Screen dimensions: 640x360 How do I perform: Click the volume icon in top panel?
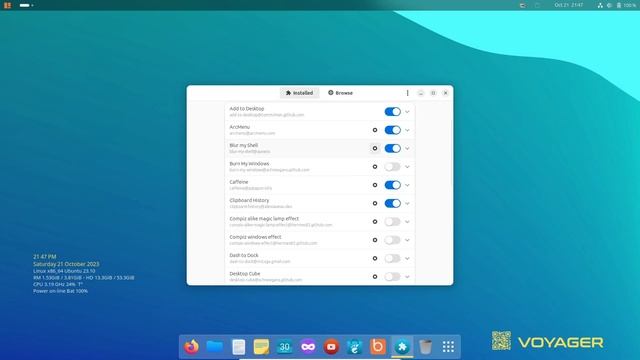pos(609,5)
